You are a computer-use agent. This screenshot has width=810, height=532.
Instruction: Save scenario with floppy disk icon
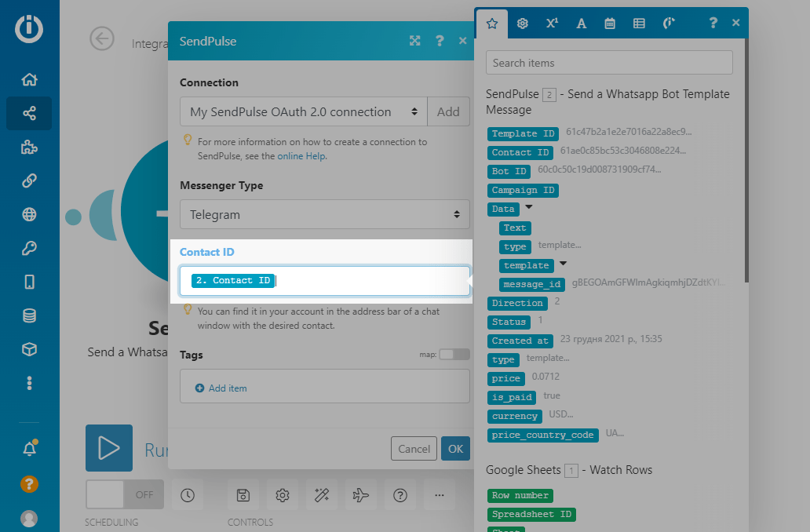point(243,495)
